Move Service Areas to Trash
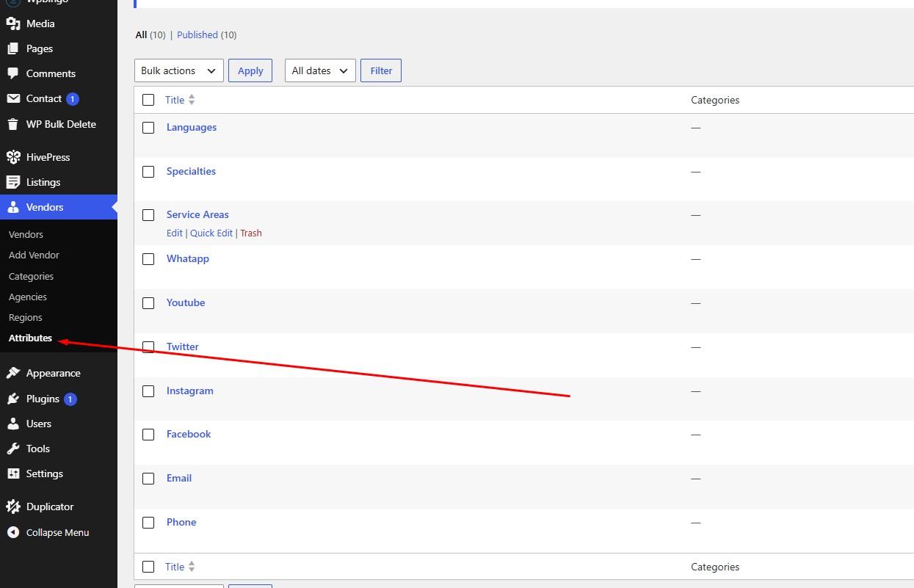Screen dimensions: 914x588 click(x=251, y=233)
